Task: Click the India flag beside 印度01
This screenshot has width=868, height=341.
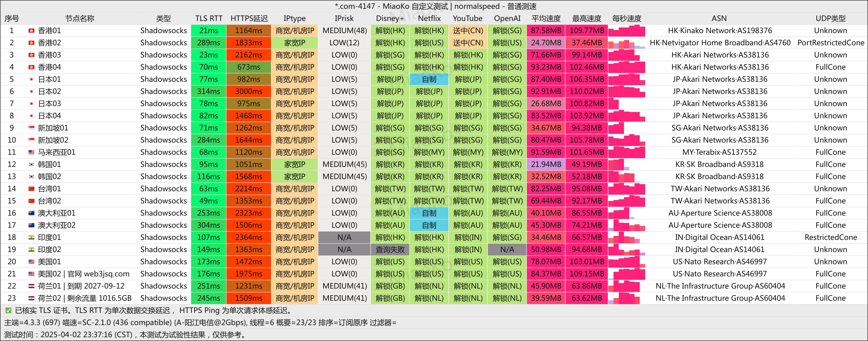Action: [31, 237]
